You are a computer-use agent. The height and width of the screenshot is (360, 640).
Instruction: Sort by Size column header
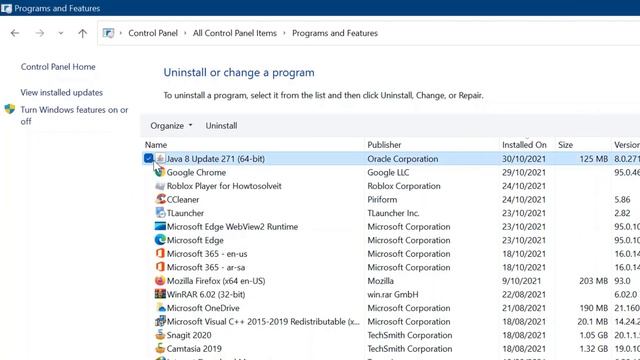[x=565, y=145]
